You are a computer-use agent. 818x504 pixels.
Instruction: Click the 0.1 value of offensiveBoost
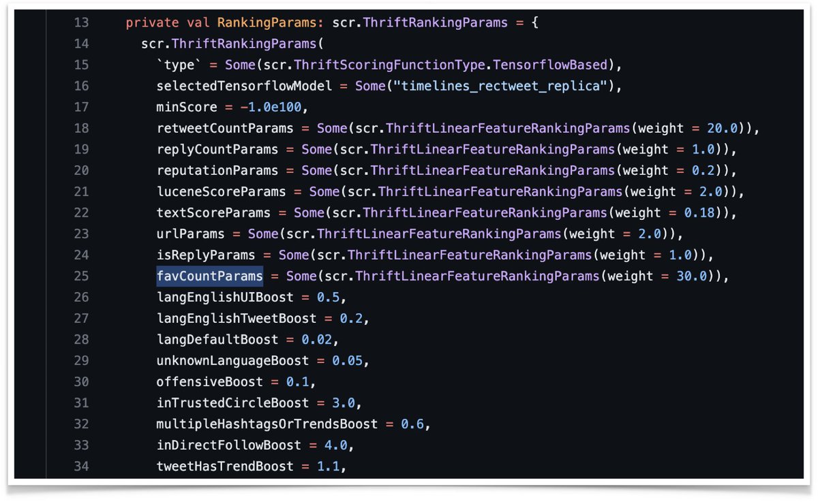pos(297,381)
